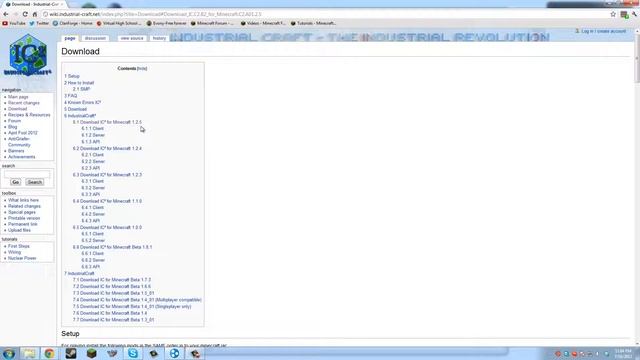Open the Minecraft Forum bookmark
Screen dimensions: 640x360
point(212,24)
